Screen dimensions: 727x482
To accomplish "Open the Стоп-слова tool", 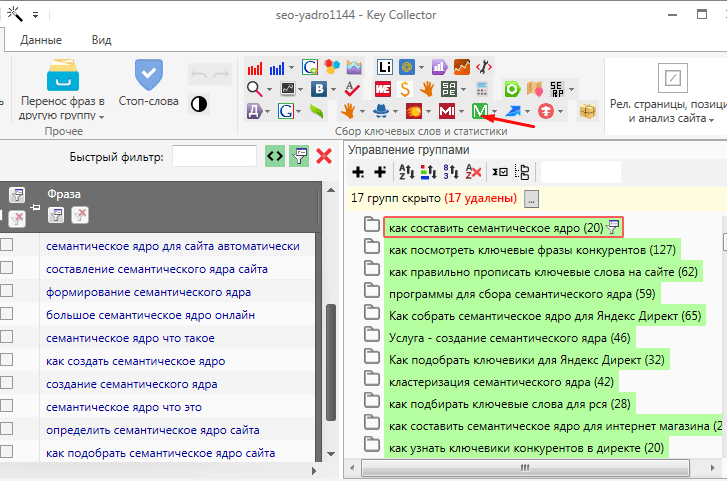I will [148, 83].
